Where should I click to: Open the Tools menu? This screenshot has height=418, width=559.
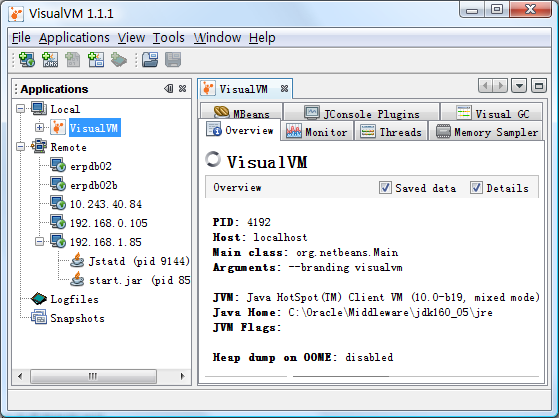coord(169,37)
